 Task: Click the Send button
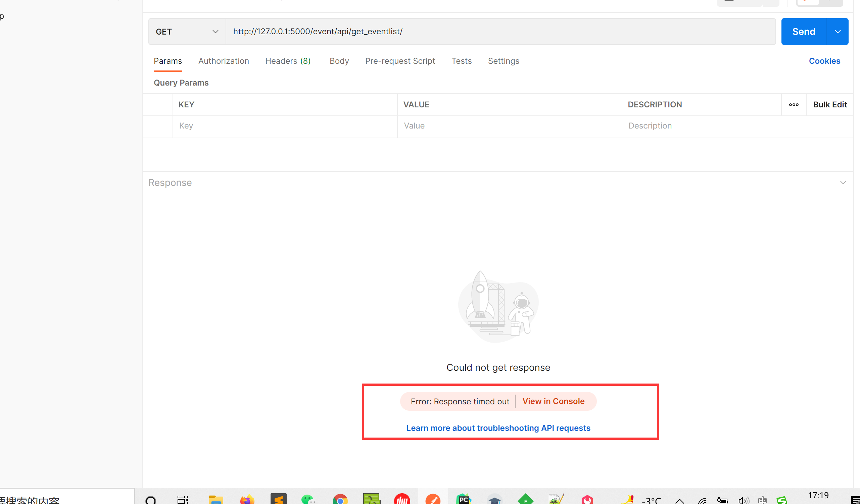coord(803,32)
